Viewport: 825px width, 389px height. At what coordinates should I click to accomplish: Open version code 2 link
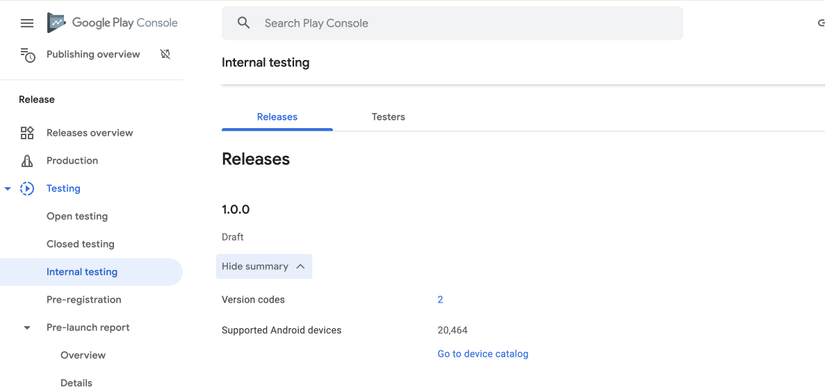tap(440, 300)
